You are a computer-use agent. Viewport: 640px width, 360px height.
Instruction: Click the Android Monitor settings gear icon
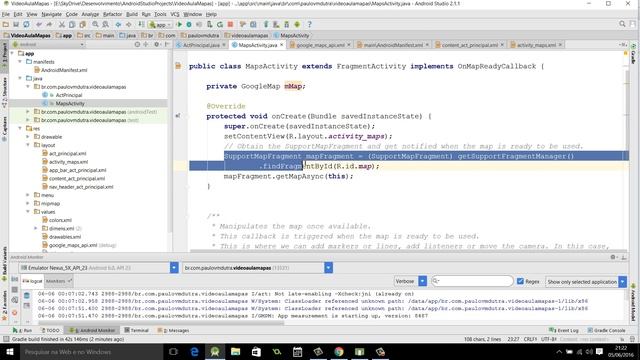[613, 257]
